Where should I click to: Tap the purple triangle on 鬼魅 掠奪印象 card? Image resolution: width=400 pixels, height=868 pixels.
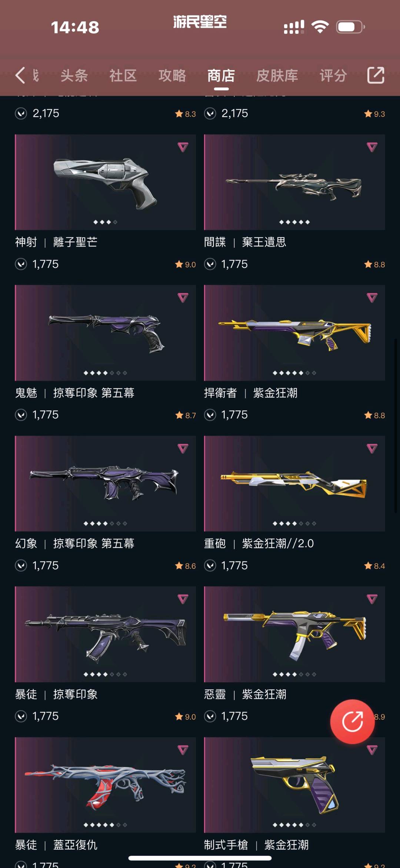(183, 297)
